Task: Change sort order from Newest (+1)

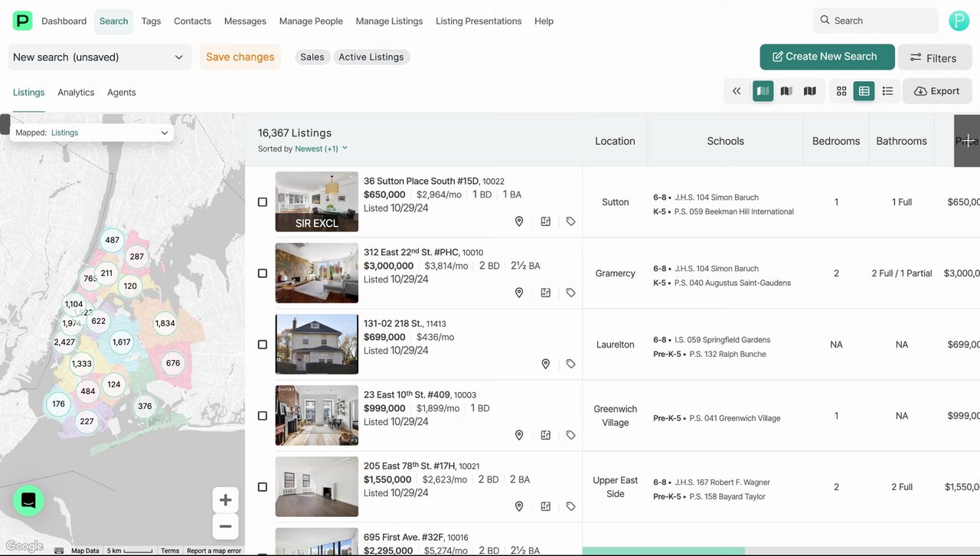Action: tap(322, 149)
